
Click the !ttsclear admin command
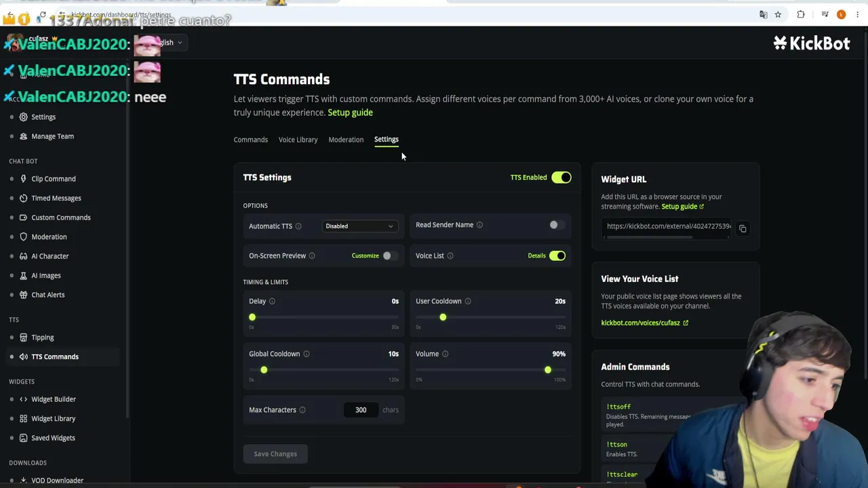[x=622, y=474]
